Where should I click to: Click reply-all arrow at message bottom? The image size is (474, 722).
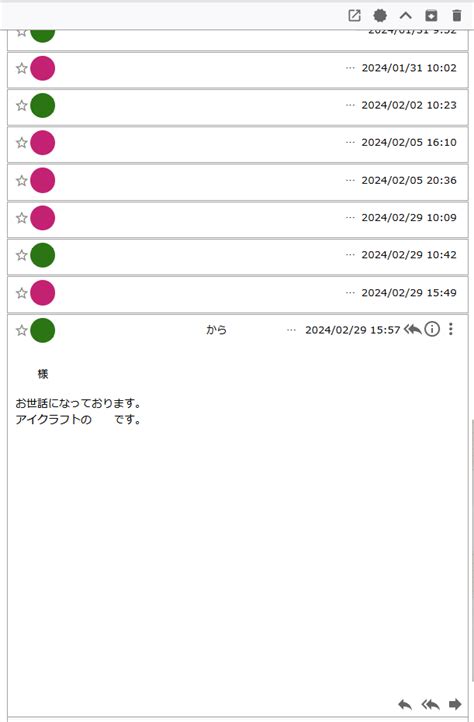click(x=430, y=705)
